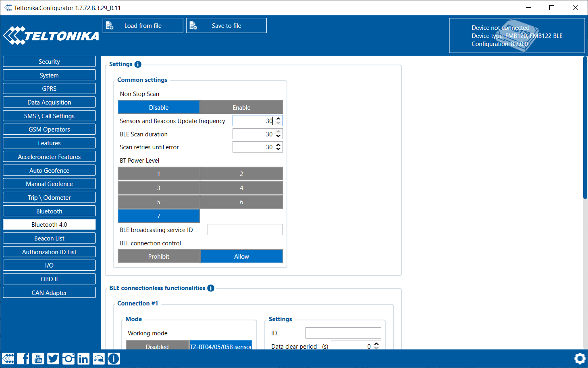This screenshot has height=368, width=588.
Task: Click the Save to file button
Action: [x=226, y=25]
